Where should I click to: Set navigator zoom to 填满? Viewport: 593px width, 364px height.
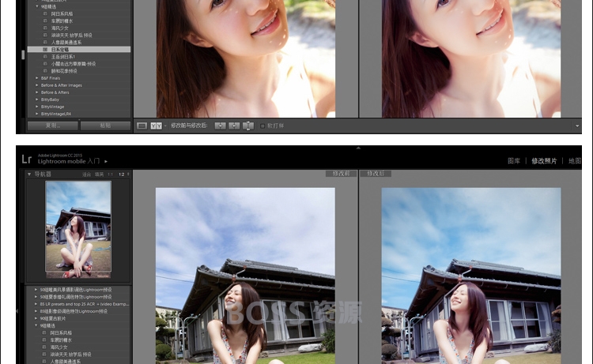click(x=99, y=174)
